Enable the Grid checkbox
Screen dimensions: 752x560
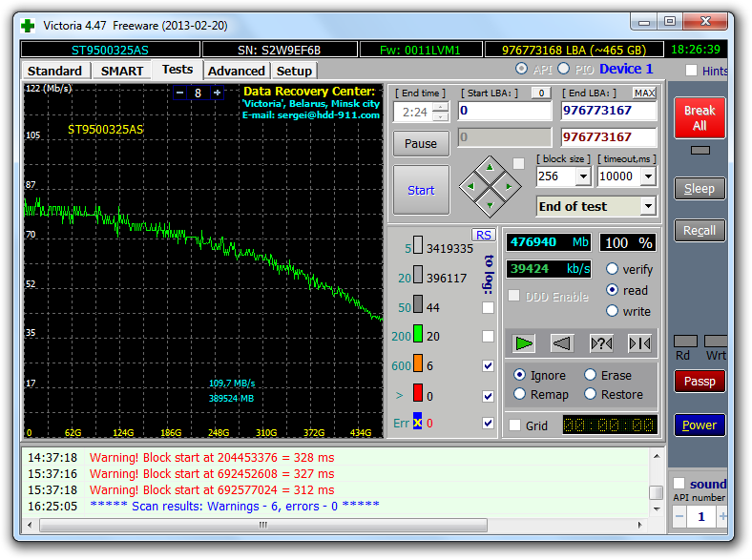pos(515,425)
